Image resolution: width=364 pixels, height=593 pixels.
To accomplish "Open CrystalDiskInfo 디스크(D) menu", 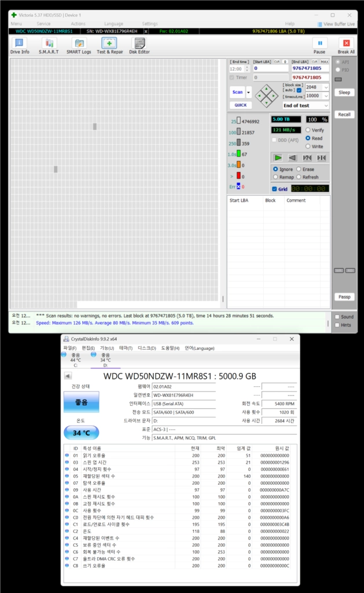I will tap(146, 348).
